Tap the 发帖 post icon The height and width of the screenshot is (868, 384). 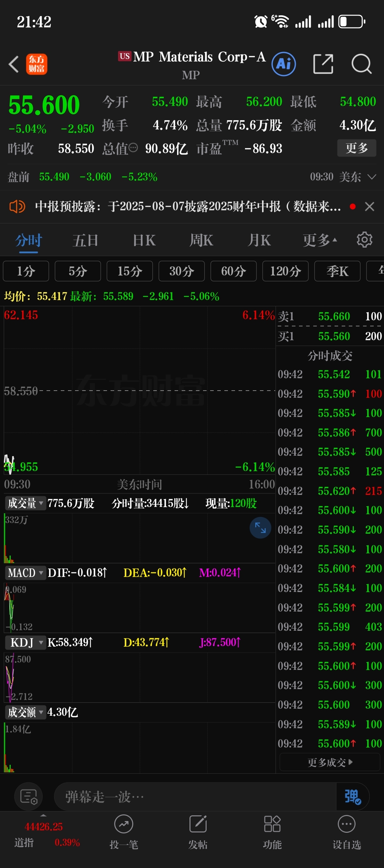tap(198, 824)
